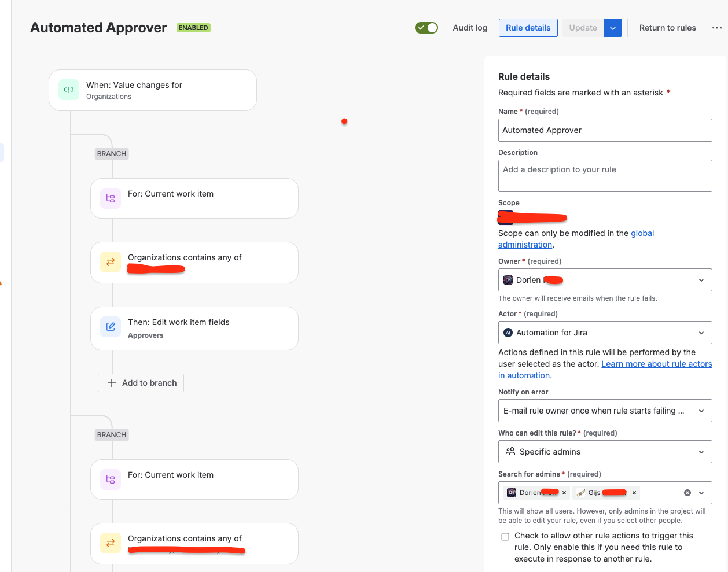Click the Automation for Jira actor avatar
The height and width of the screenshot is (572, 728).
[x=508, y=333]
